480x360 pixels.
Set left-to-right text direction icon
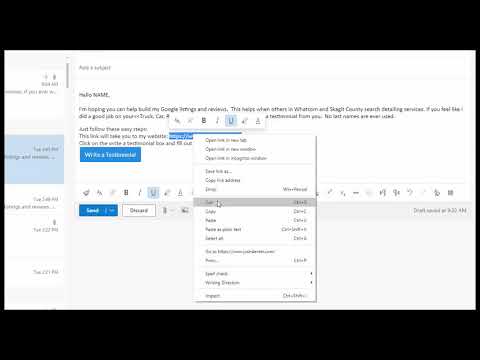point(383,193)
